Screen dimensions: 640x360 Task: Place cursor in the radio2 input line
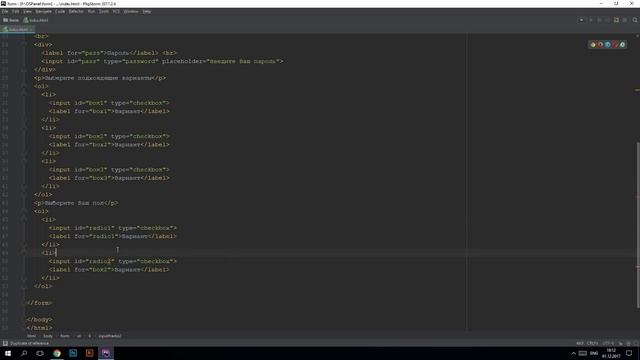(x=113, y=261)
